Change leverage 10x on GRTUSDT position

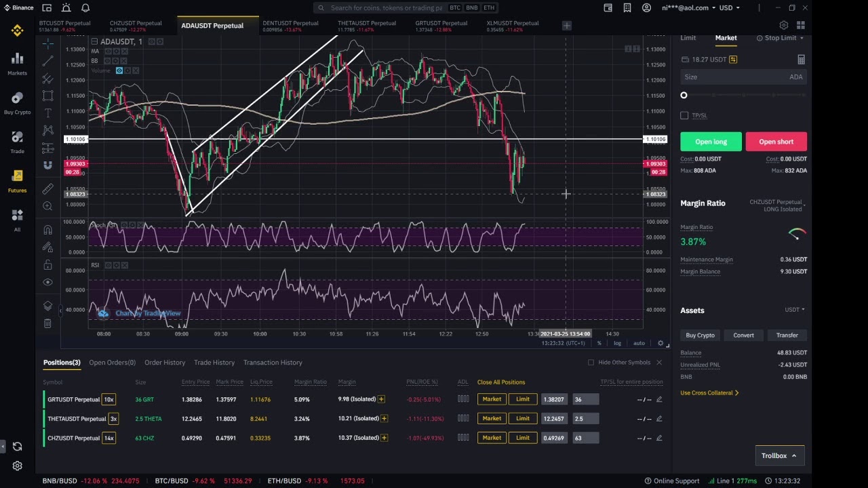point(108,399)
